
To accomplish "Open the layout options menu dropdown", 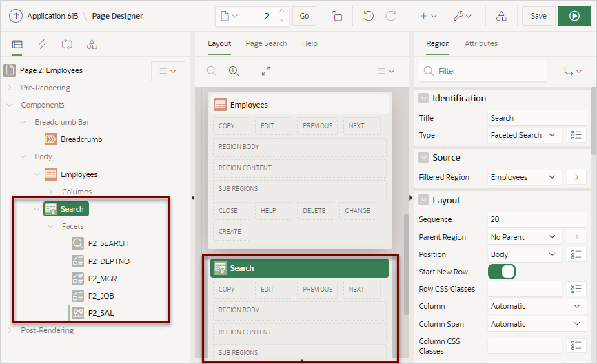I will click(385, 71).
